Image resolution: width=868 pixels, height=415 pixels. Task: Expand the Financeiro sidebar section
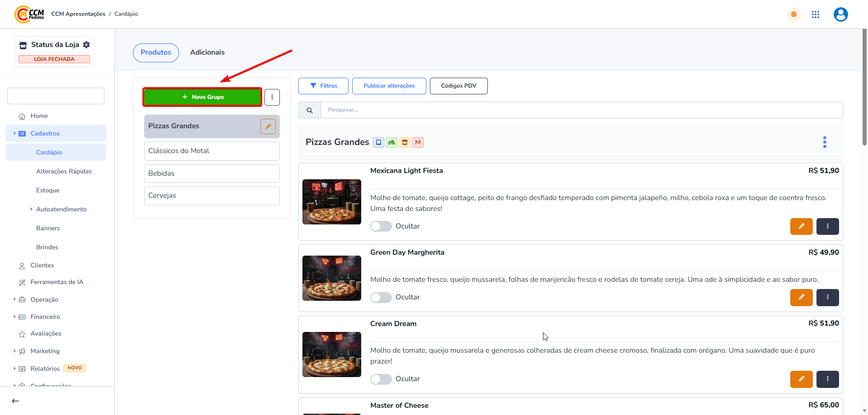point(45,317)
